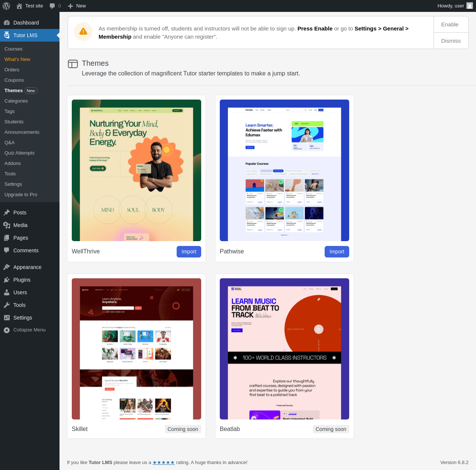Click the Pages icon

[x=7, y=238]
